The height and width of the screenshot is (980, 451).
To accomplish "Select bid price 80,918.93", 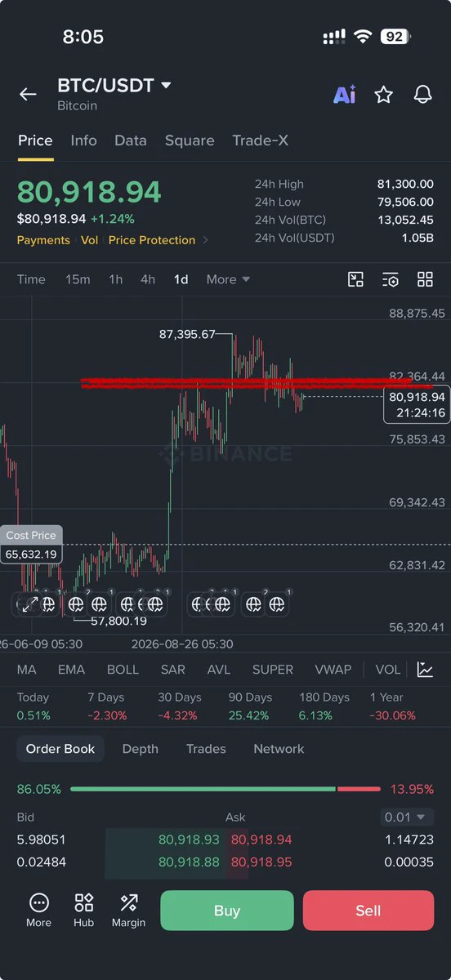I will click(x=189, y=840).
